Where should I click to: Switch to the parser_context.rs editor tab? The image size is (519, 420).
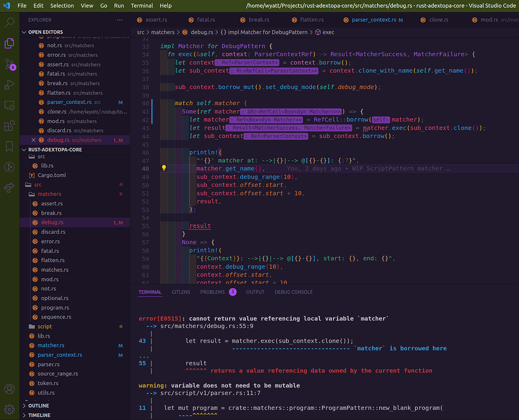tap(374, 20)
